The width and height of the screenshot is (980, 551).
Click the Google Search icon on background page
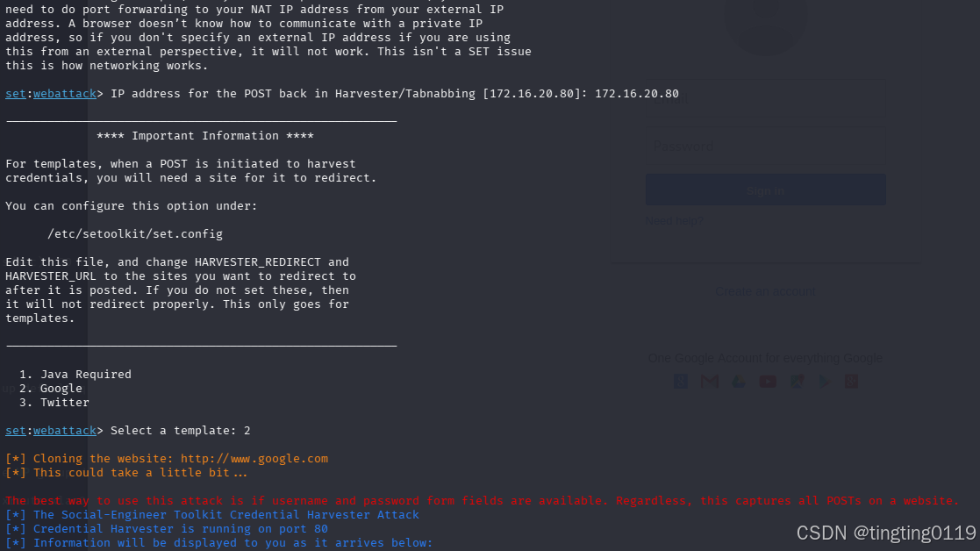(681, 382)
